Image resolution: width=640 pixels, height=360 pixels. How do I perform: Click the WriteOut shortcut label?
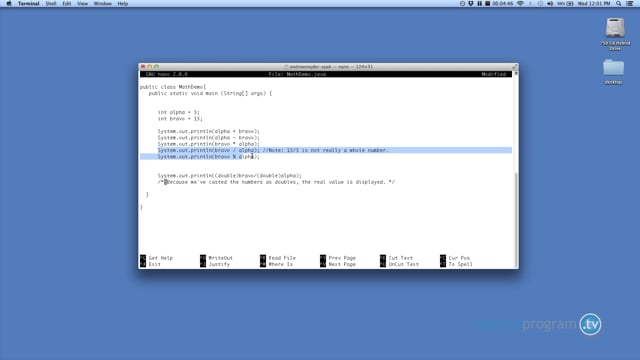coord(220,258)
